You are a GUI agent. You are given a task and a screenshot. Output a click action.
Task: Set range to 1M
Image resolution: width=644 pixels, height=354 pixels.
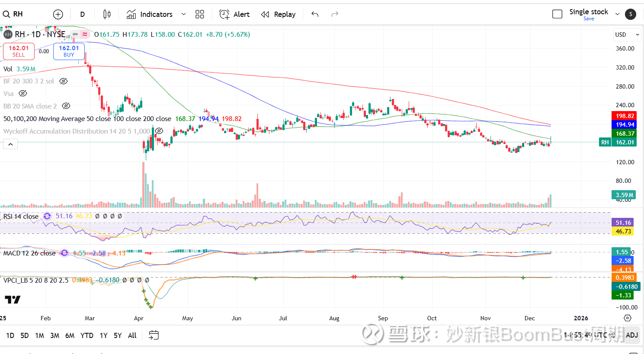tap(39, 335)
